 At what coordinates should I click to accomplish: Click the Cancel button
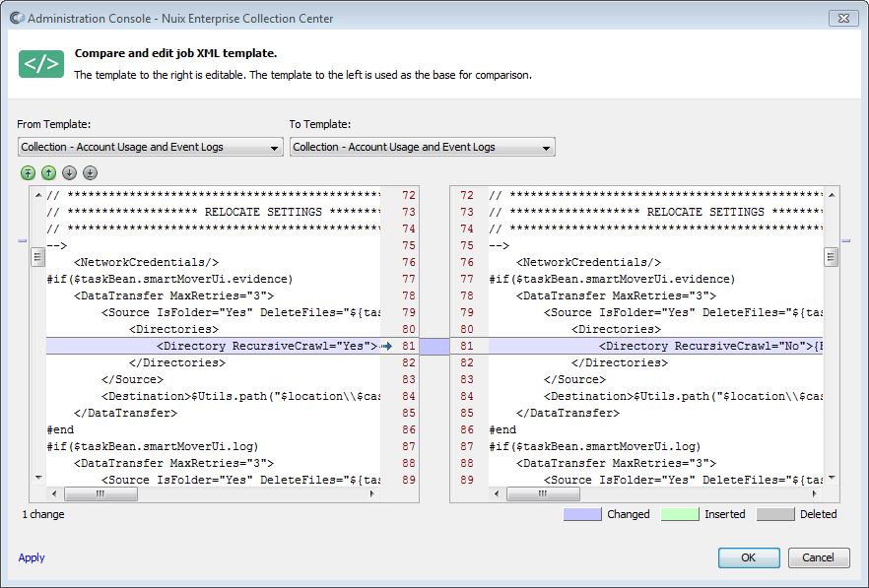coord(819,557)
